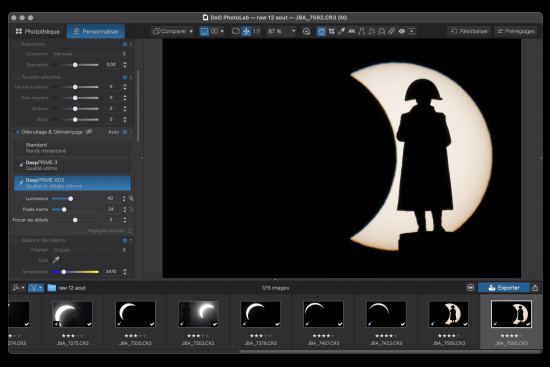Screen dimensions: 550x367
Task: Set zoom to 1:1
Action: (x=256, y=31)
